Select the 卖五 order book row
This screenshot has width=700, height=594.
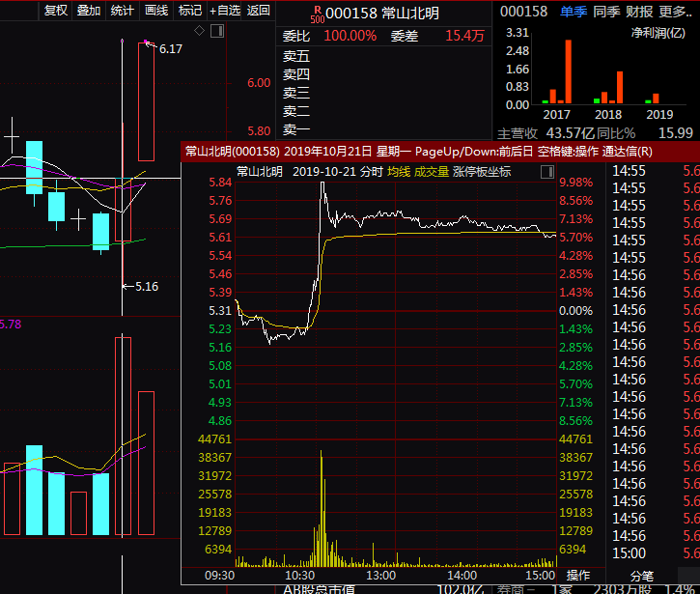tap(383, 56)
